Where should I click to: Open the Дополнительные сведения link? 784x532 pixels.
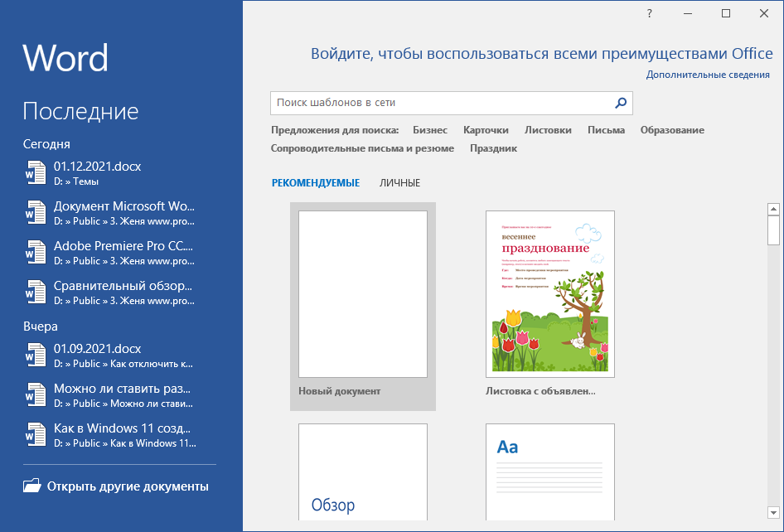point(708,75)
